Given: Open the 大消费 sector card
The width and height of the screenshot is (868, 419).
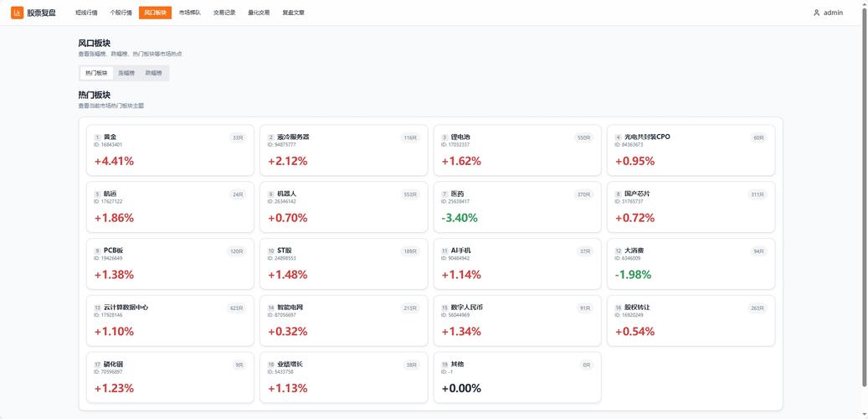Looking at the screenshot, I should coord(691,264).
